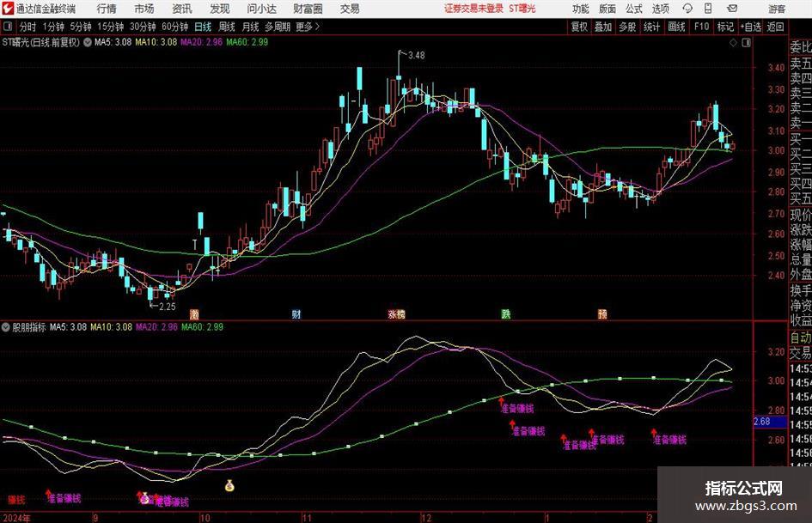Open the 功能 menu
The height and width of the screenshot is (523, 812).
coord(581,9)
